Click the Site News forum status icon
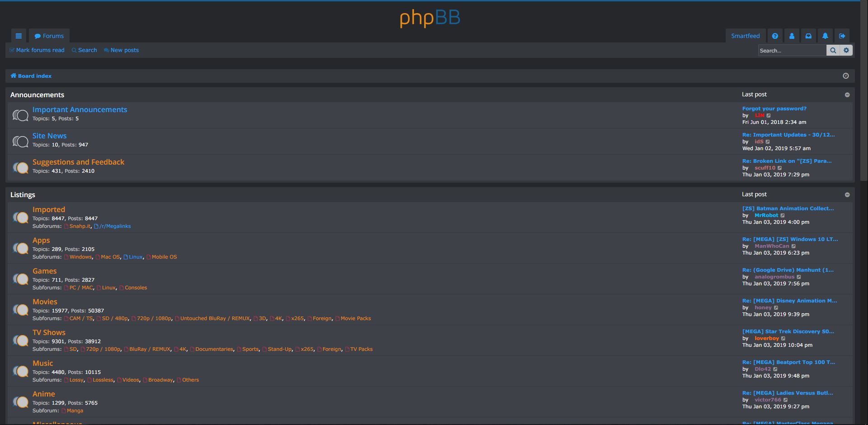The image size is (868, 425). pyautogui.click(x=20, y=142)
